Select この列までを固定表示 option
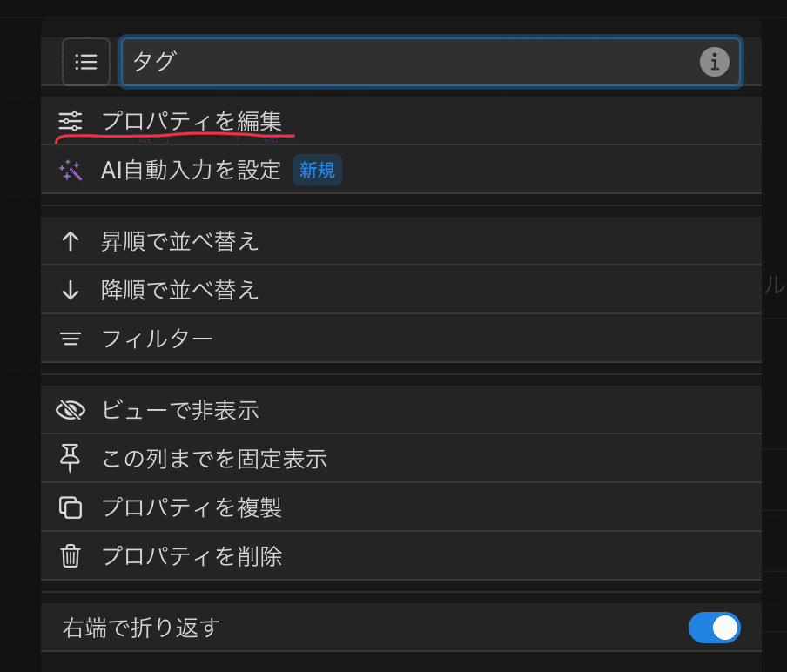The width and height of the screenshot is (787, 672). pos(214,459)
